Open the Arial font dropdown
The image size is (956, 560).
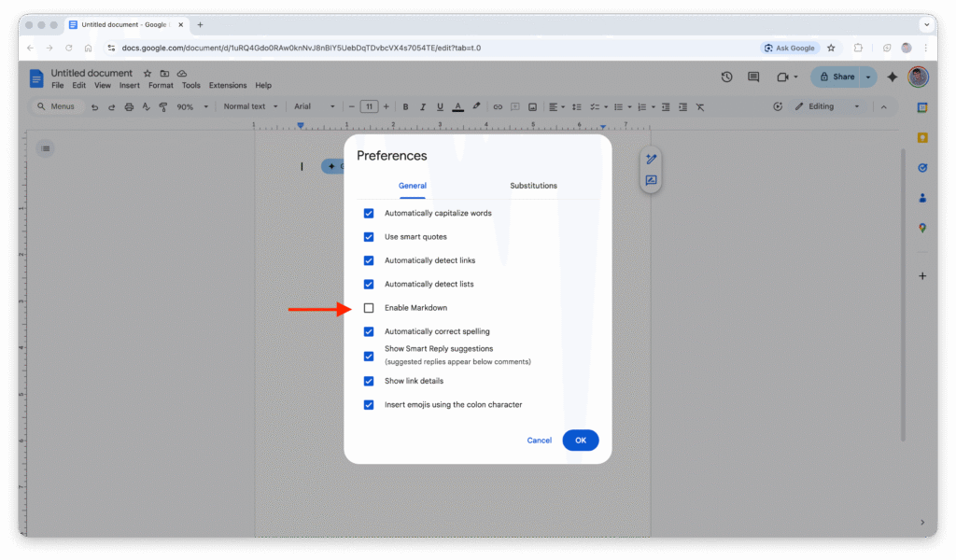point(314,107)
